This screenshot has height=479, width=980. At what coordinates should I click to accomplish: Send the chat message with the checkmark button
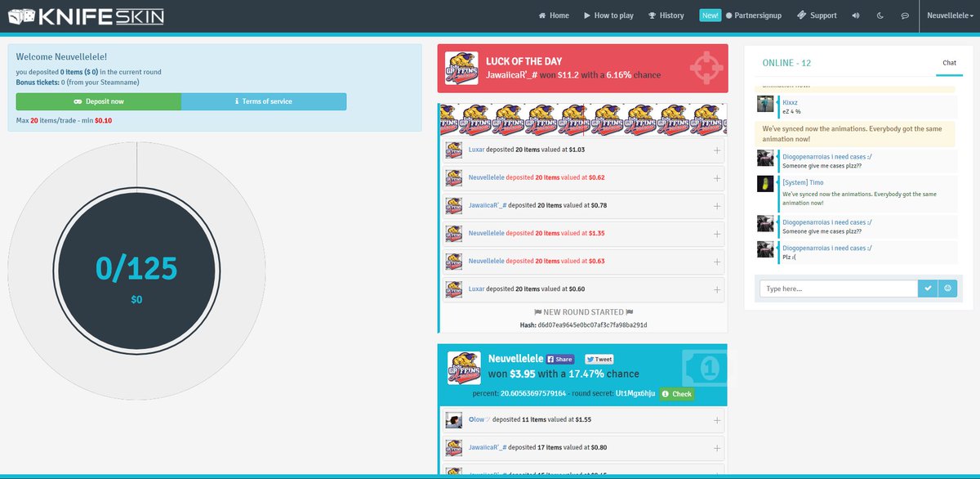coord(928,289)
